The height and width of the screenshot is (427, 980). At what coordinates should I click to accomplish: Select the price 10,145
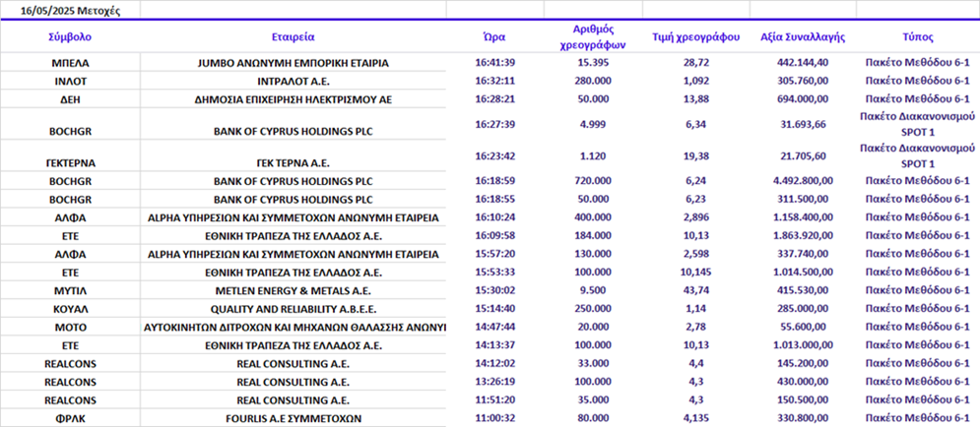point(695,272)
